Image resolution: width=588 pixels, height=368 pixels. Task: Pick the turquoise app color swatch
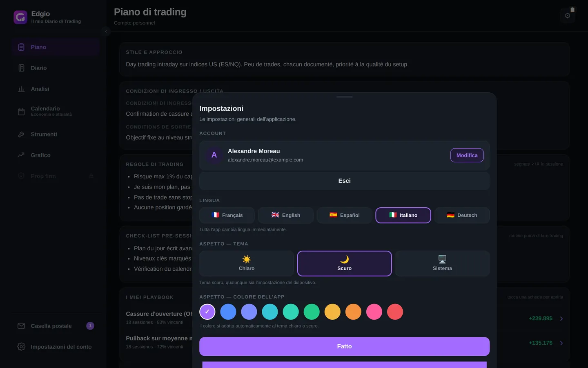click(x=291, y=312)
